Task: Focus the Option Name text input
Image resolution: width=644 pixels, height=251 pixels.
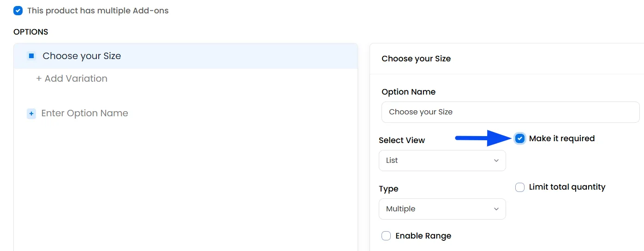Action: click(x=510, y=112)
